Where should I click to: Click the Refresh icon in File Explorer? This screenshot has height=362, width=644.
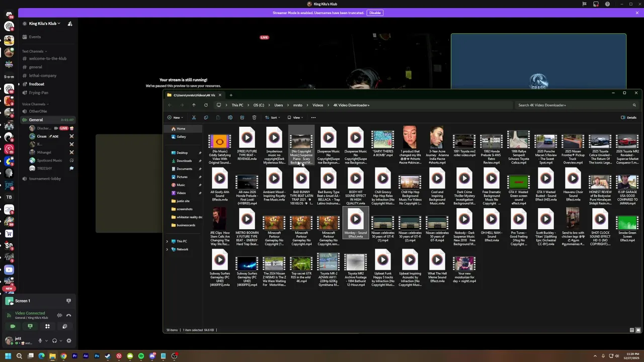[x=206, y=105]
